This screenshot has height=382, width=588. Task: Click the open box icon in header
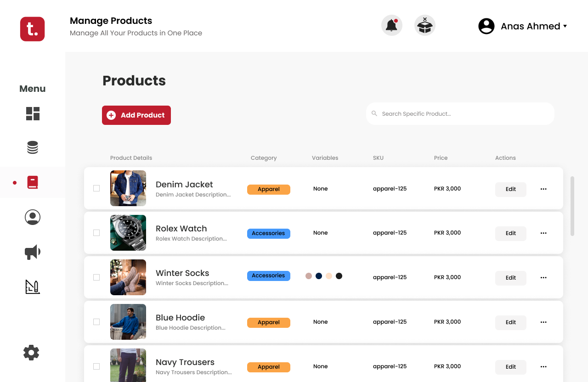coord(425,25)
